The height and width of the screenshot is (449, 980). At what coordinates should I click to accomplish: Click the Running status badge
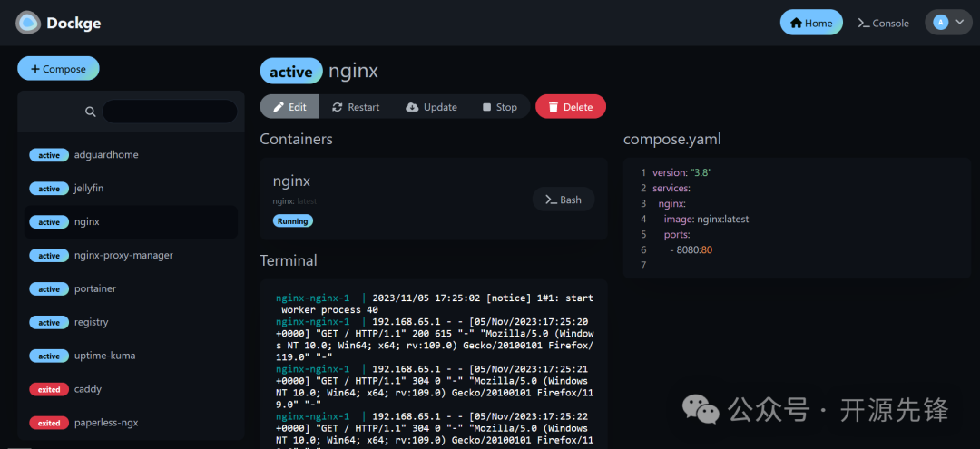click(292, 220)
